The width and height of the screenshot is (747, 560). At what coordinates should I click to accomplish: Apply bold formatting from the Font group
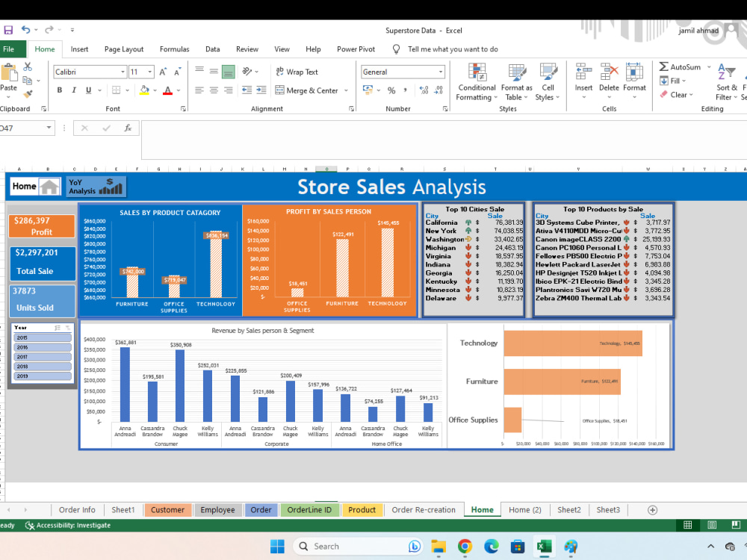[60, 89]
